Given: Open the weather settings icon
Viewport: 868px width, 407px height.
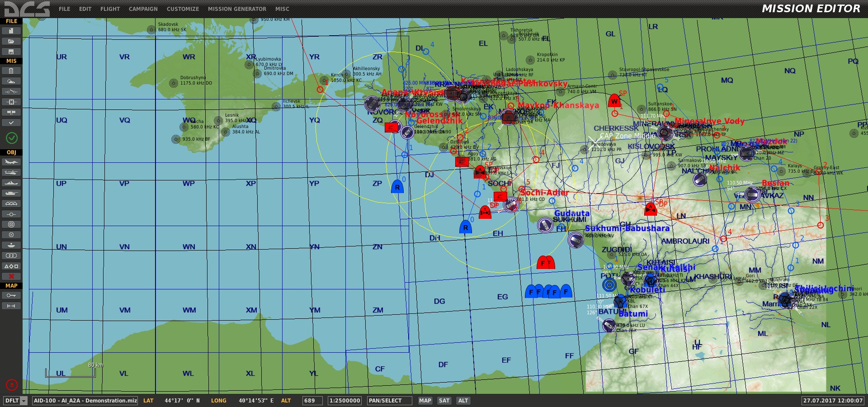Looking at the screenshot, I should pyautogui.click(x=11, y=81).
